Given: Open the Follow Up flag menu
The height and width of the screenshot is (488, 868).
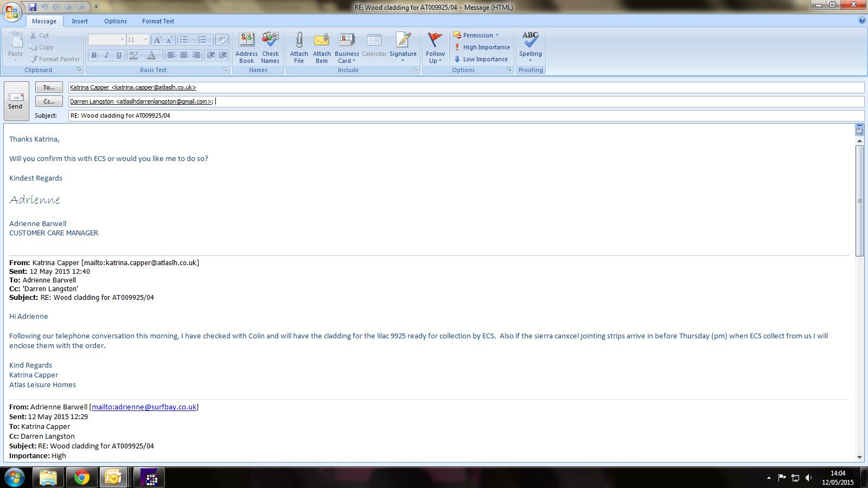Looking at the screenshot, I should pos(435,47).
